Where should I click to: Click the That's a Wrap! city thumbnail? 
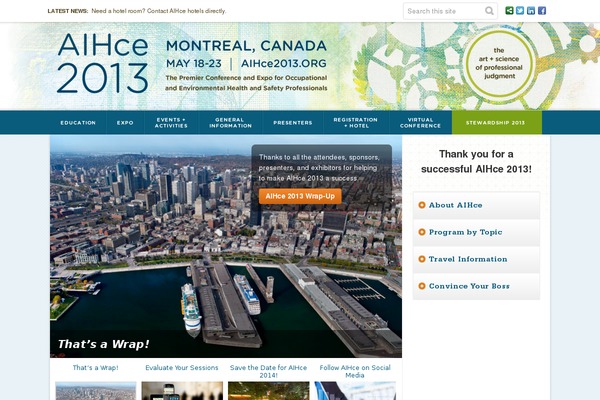[x=96, y=391]
